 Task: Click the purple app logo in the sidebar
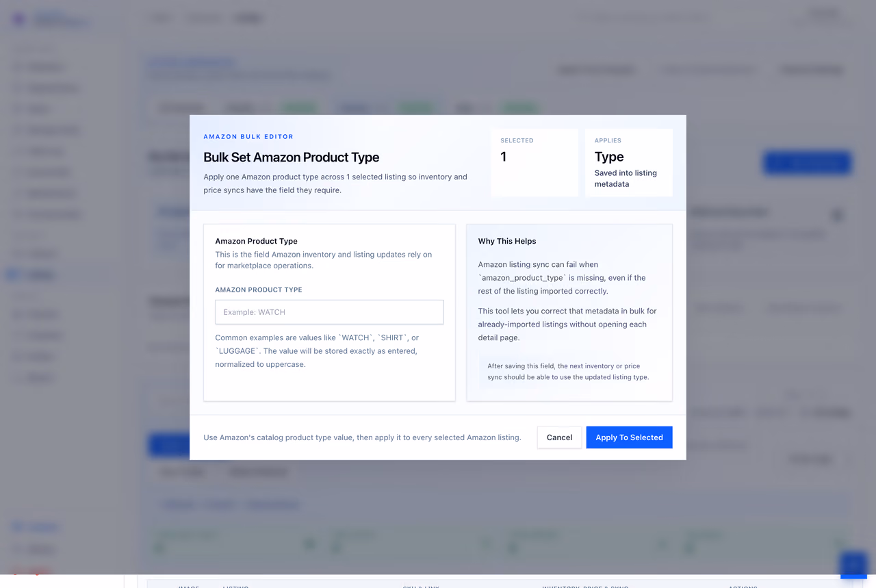click(x=19, y=19)
